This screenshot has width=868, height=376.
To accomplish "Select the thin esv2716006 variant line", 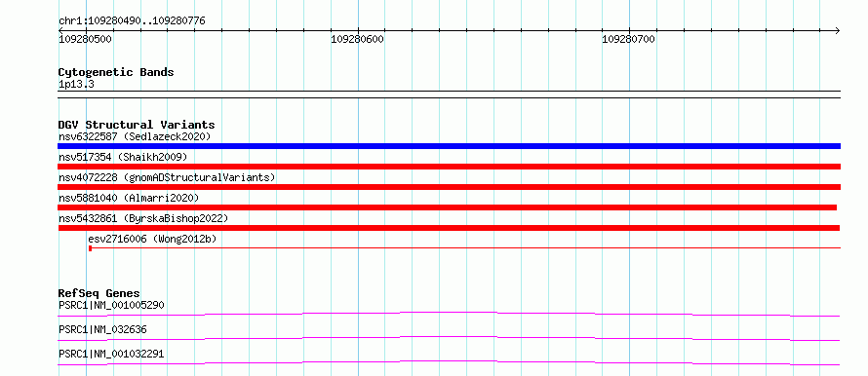I will coord(464,248).
